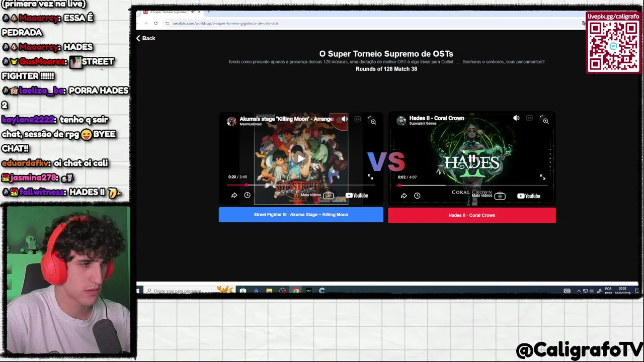Viewport: 644px width, 362px height.
Task: Close the O Super Torneio Supremo tab
Action: 199,12
